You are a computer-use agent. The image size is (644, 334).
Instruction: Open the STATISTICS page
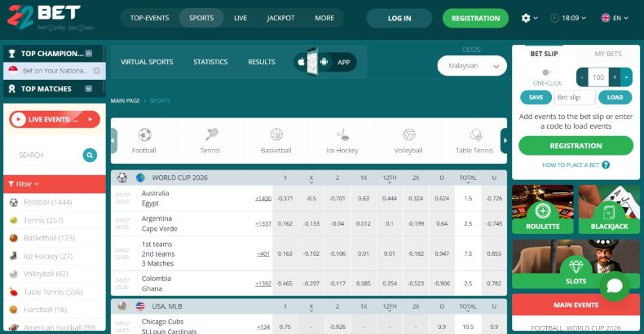210,62
